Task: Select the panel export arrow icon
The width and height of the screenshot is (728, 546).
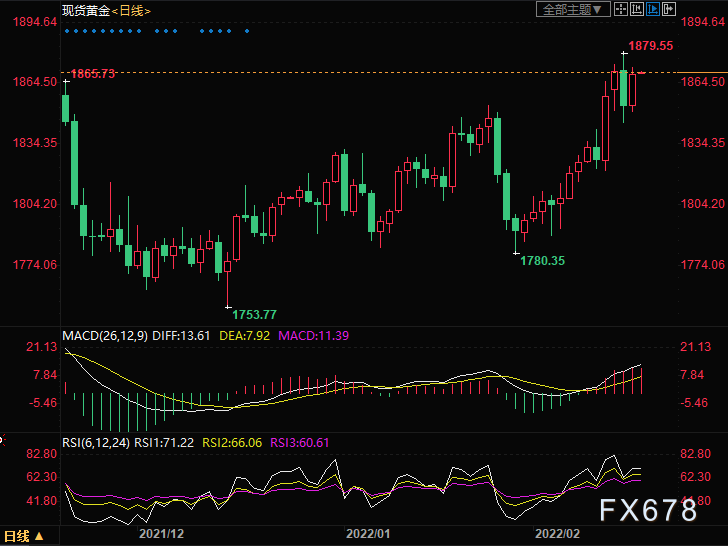Action: 669,9
